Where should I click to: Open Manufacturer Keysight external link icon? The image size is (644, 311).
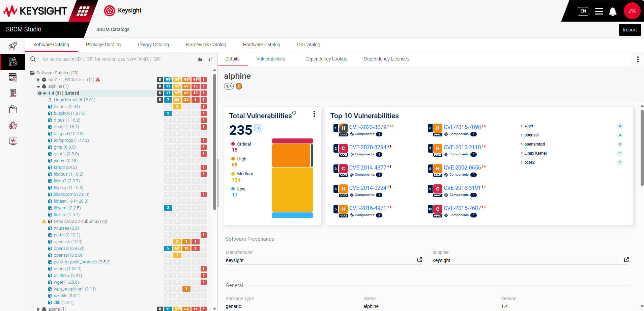click(x=419, y=260)
